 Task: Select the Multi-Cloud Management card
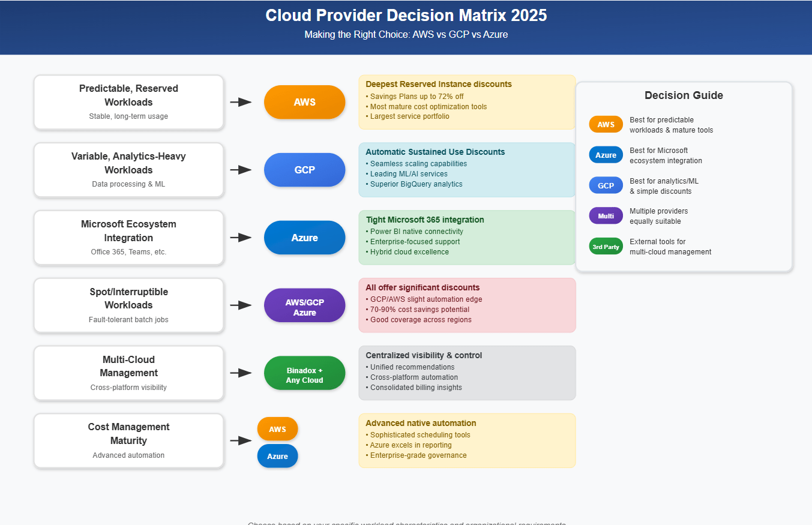pyautogui.click(x=129, y=373)
